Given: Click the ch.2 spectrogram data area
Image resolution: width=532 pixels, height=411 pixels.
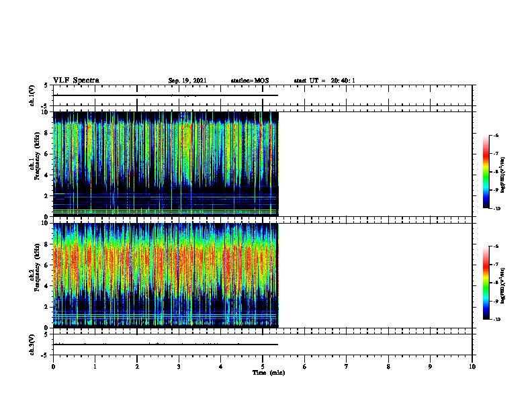Looking at the screenshot, I should (165, 275).
